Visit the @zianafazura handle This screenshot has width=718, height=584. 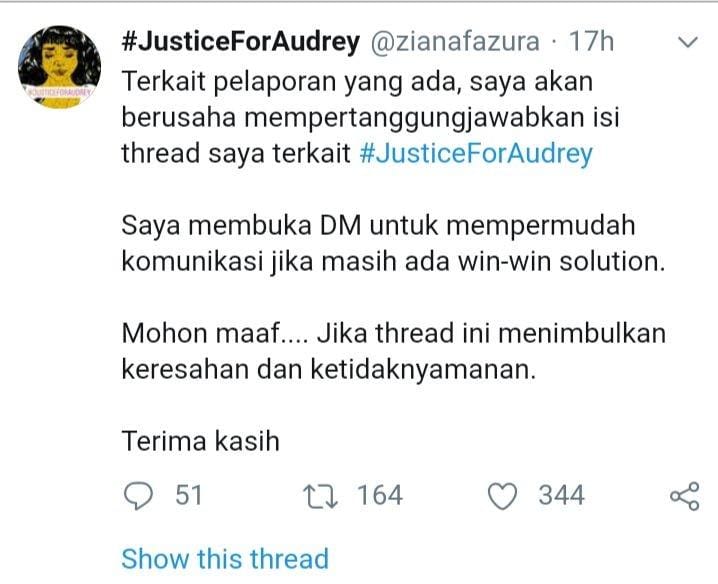(x=455, y=42)
